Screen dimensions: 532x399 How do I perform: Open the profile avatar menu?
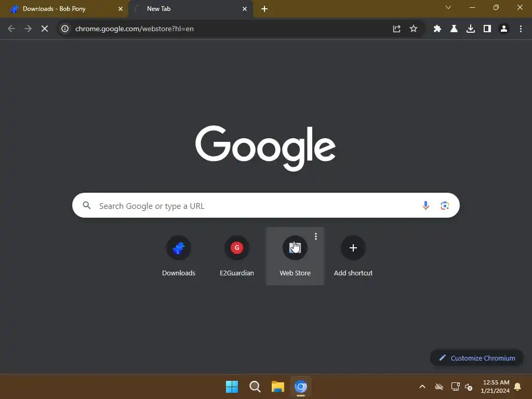(504, 29)
